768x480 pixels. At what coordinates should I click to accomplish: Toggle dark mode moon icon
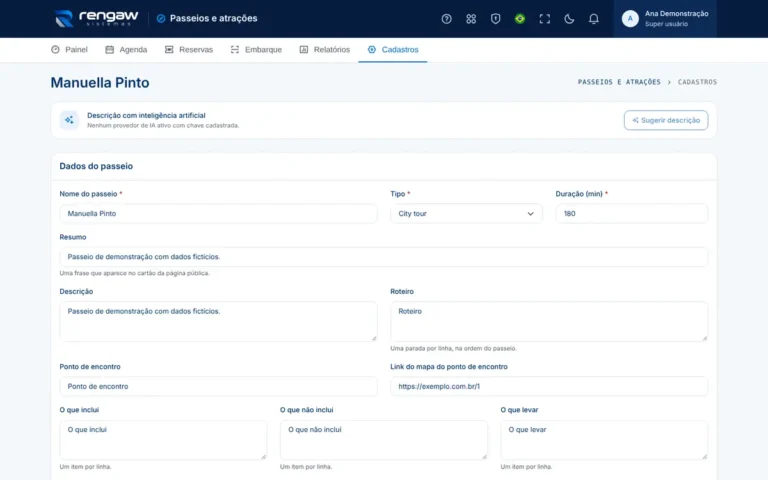click(569, 19)
